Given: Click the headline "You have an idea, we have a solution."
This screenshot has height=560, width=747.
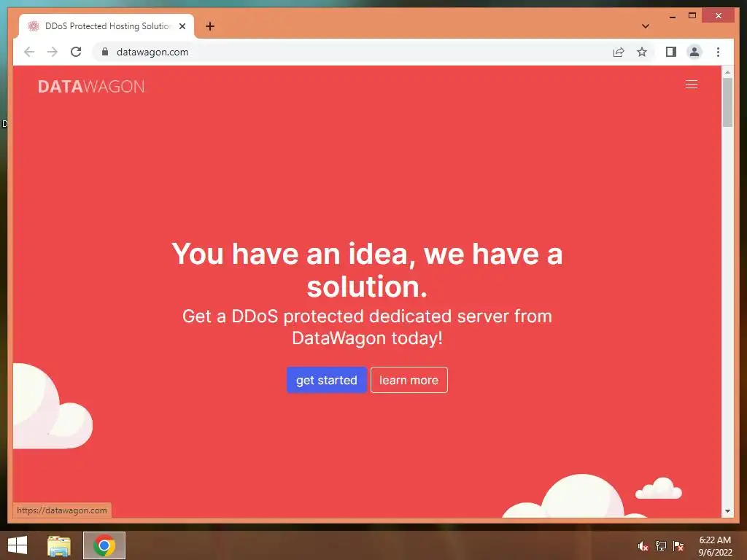Looking at the screenshot, I should (367, 270).
